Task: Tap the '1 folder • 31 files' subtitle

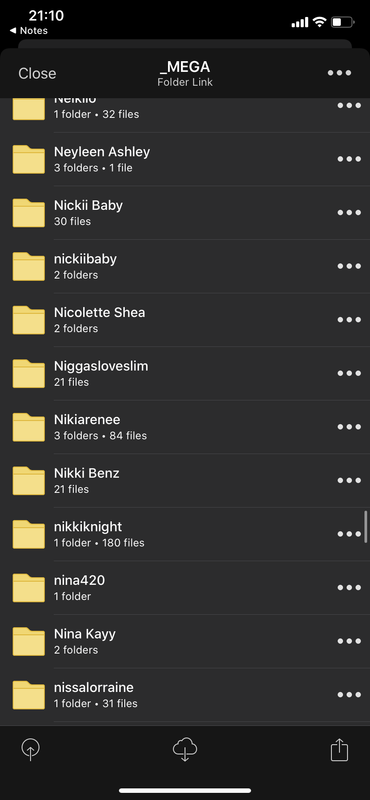Action: (x=96, y=704)
